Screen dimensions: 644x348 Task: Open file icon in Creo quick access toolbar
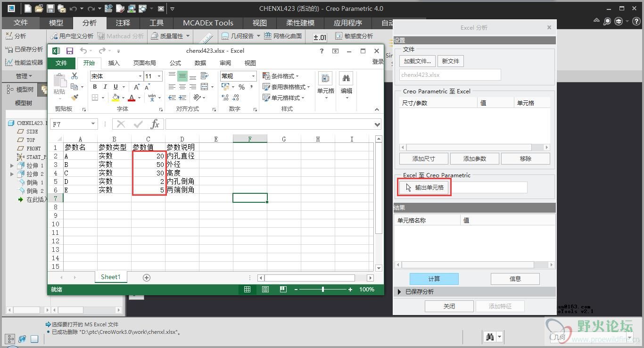[39, 8]
